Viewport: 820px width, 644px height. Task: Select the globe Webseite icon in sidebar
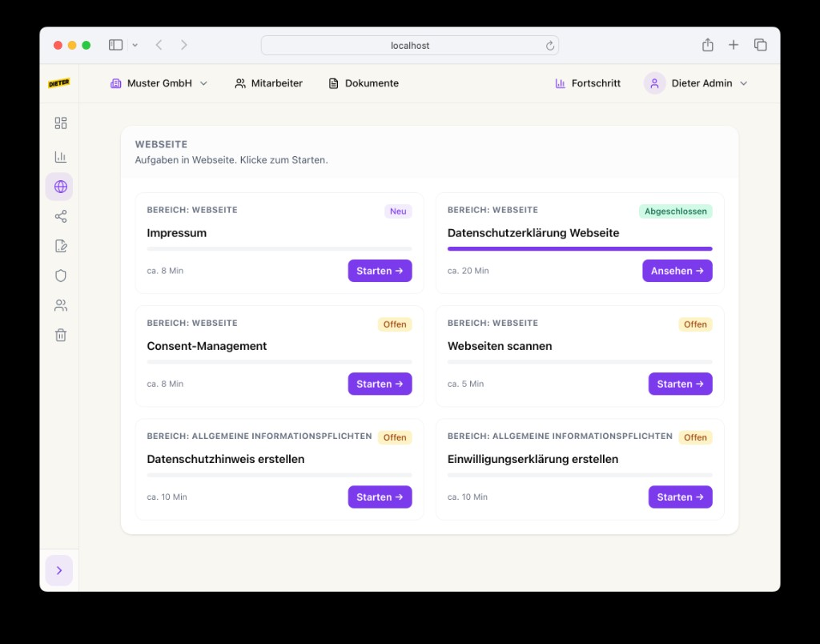tap(60, 187)
